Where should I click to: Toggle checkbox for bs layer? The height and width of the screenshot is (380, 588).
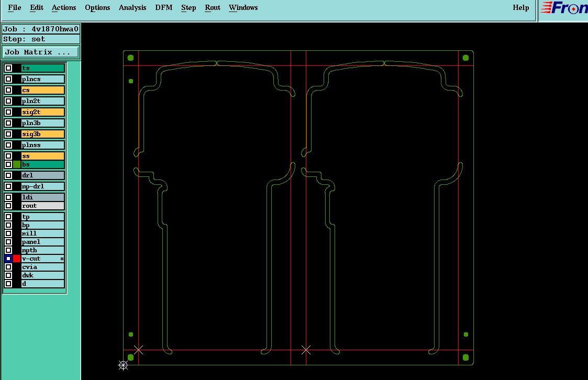pyautogui.click(x=8, y=164)
